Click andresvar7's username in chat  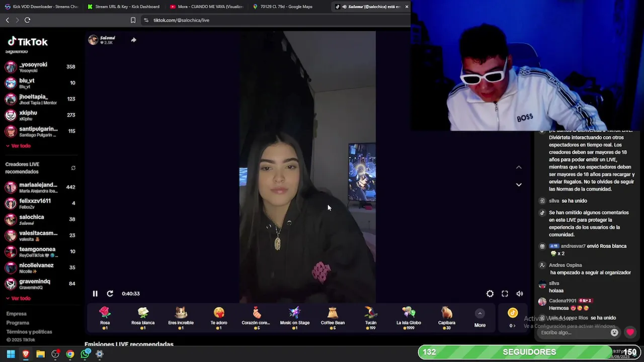pyautogui.click(x=573, y=246)
